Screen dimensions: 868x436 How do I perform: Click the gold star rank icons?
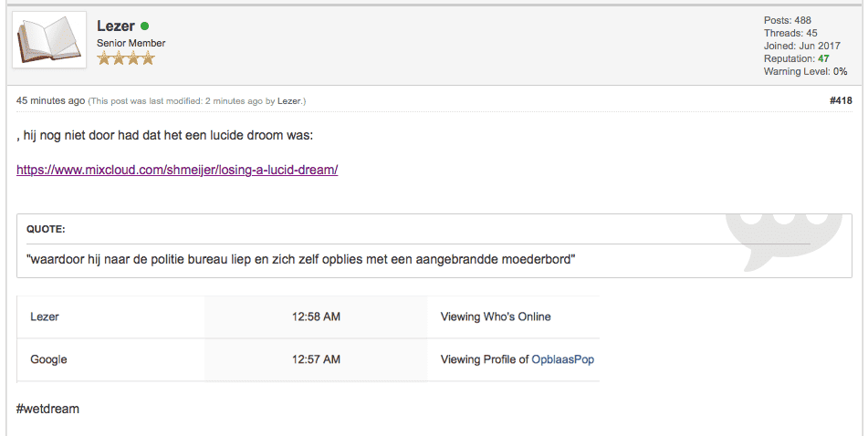[x=126, y=58]
